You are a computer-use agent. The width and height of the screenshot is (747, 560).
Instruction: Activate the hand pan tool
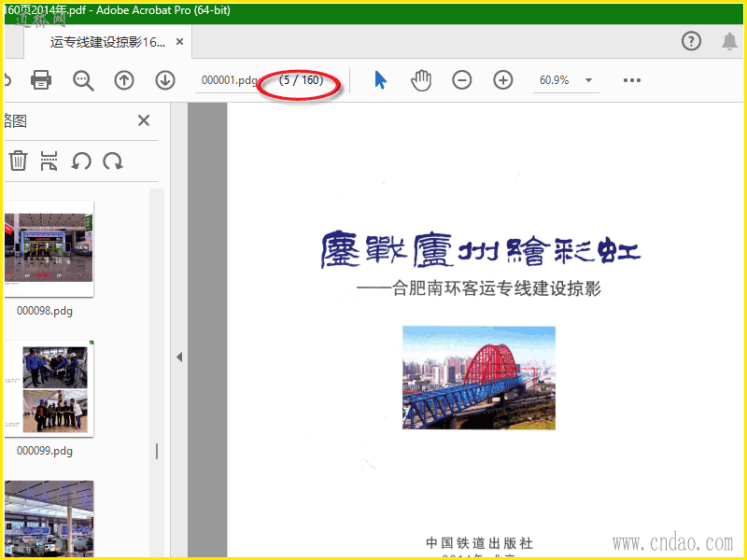point(421,80)
